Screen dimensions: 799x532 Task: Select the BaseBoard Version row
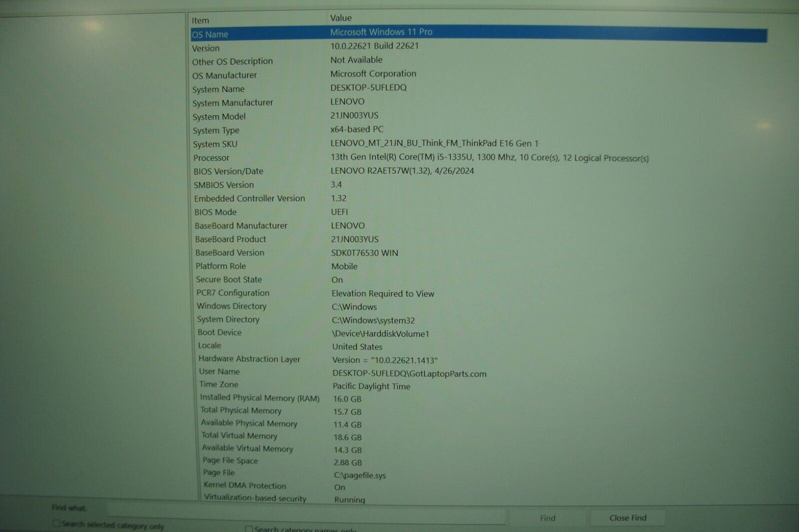[478, 253]
